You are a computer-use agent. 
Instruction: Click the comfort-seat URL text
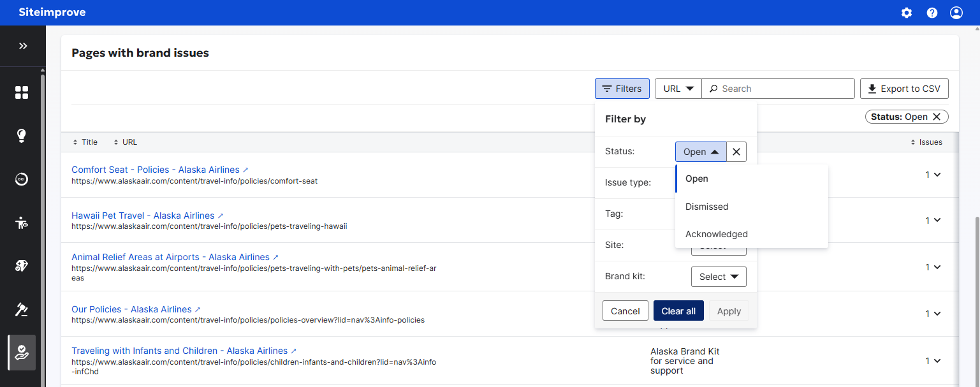point(194,181)
